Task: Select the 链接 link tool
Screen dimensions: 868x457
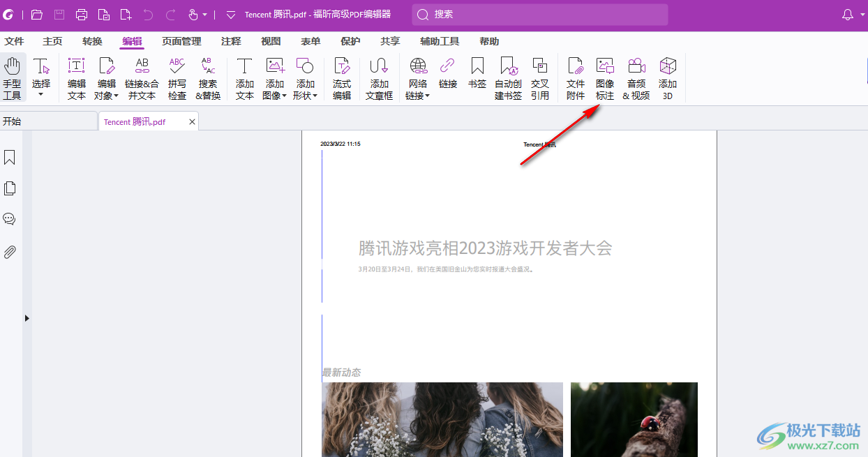Action: [448, 73]
